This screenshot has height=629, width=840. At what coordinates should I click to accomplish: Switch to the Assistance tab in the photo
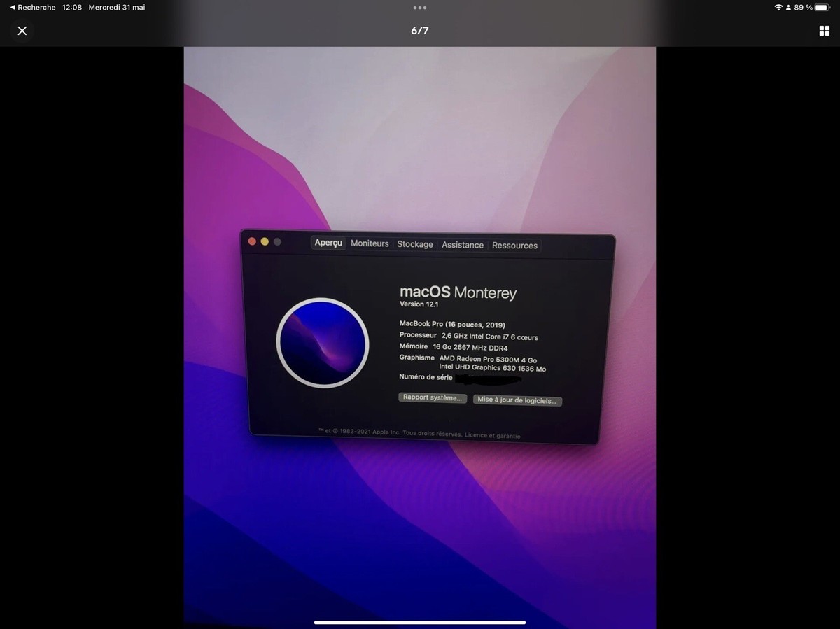pyautogui.click(x=462, y=245)
